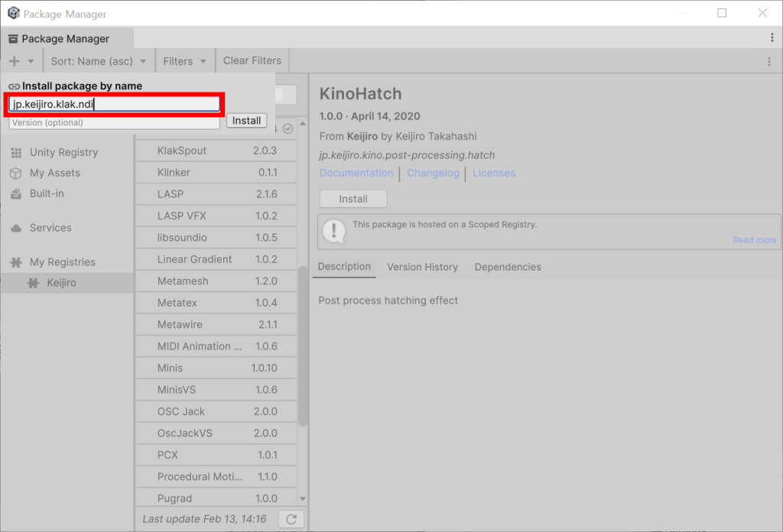The image size is (783, 532).
Task: Open the Unity Registry section
Action: pyautogui.click(x=65, y=151)
